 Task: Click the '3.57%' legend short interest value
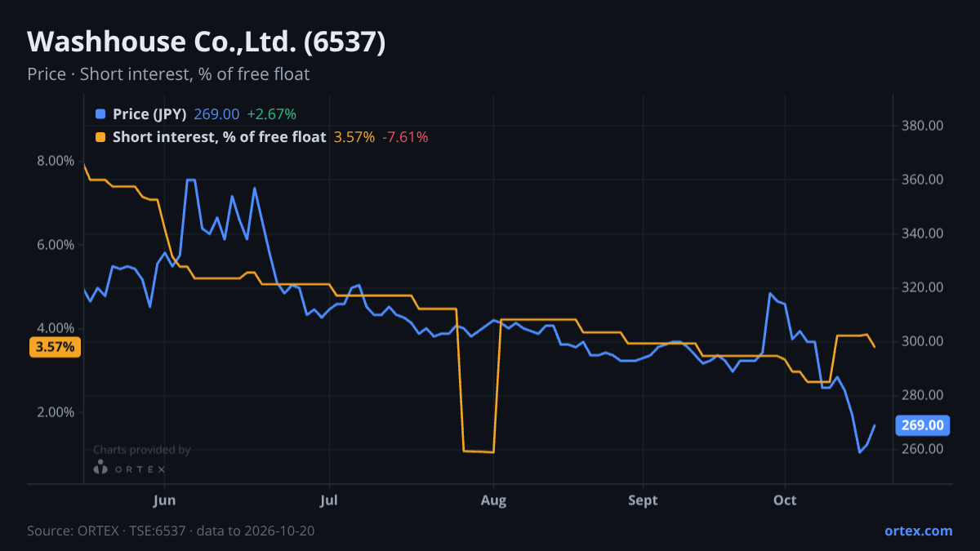coord(354,137)
